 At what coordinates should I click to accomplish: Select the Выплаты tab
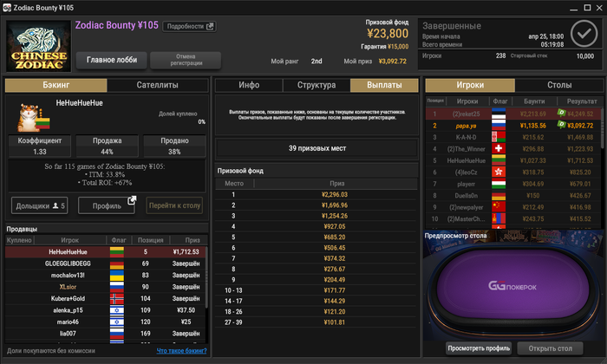pyautogui.click(x=384, y=85)
